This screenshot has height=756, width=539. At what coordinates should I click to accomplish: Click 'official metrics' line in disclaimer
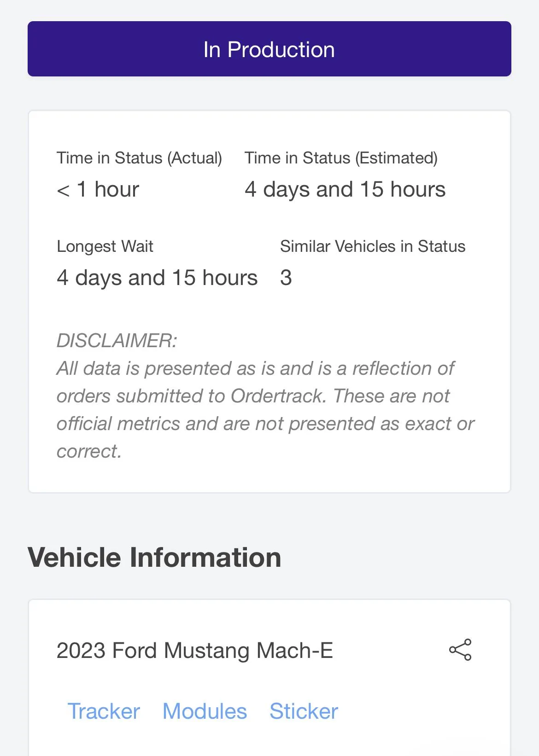(265, 424)
